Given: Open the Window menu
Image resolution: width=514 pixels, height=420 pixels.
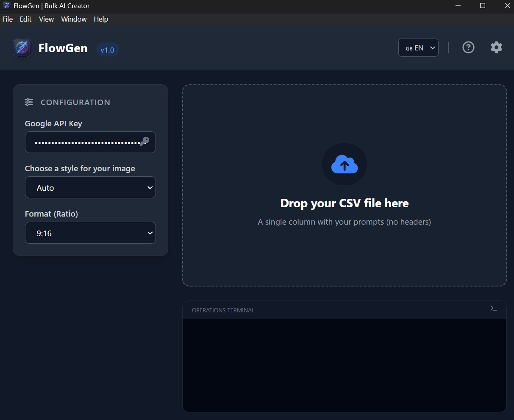Looking at the screenshot, I should coord(74,19).
